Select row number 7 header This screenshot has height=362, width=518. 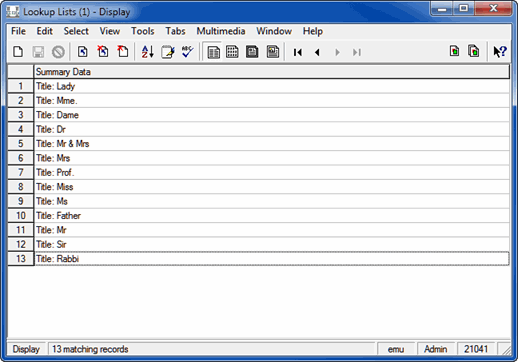[21, 172]
